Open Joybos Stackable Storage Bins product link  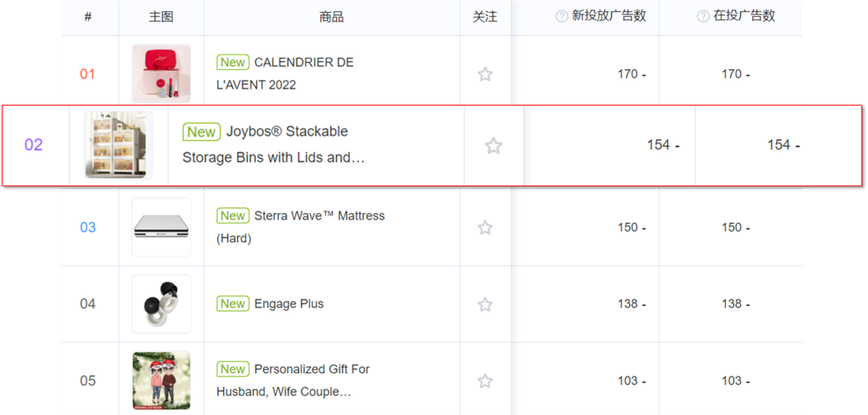coord(273,145)
